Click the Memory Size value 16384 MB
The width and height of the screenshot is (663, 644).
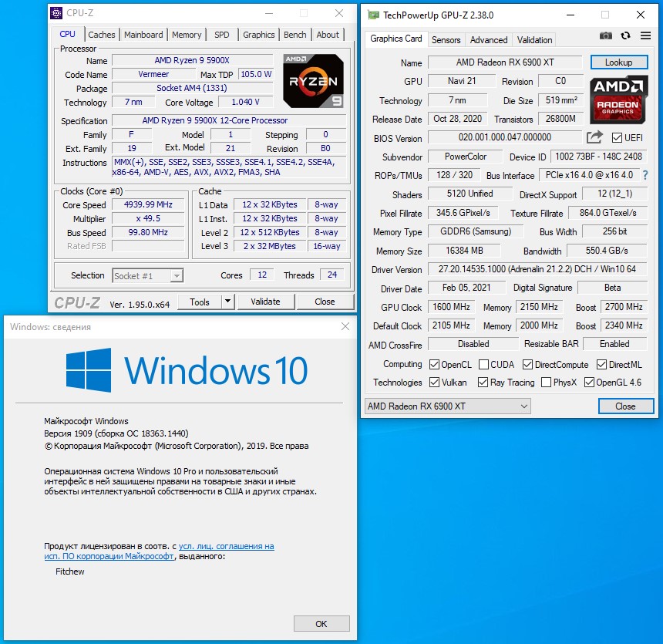pos(464,251)
